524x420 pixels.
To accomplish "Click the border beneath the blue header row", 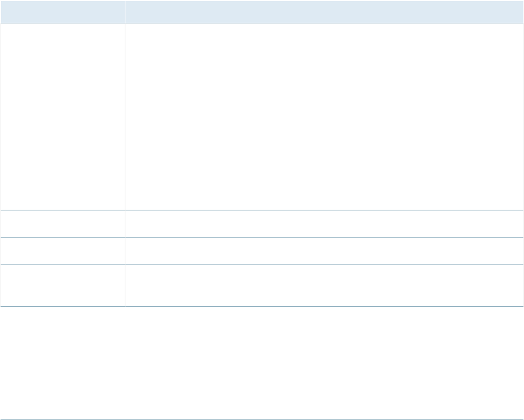I will coord(262,23).
